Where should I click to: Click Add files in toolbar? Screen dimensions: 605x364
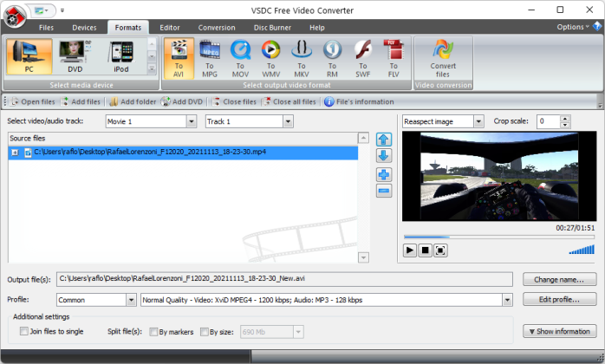81,101
